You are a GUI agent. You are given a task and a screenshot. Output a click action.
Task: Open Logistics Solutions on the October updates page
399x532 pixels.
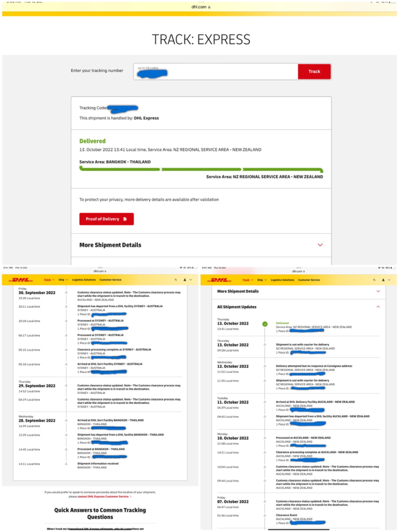282,280
